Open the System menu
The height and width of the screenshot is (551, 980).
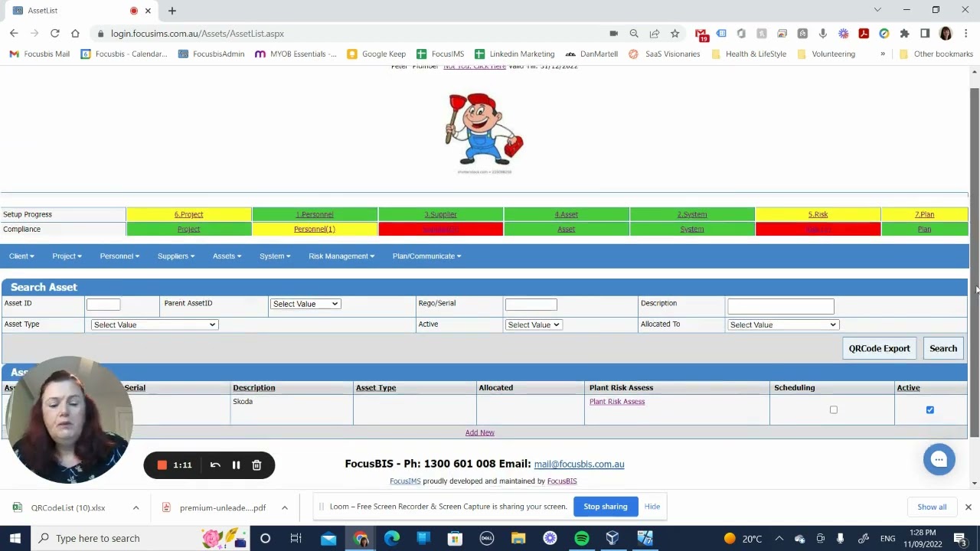(x=274, y=256)
